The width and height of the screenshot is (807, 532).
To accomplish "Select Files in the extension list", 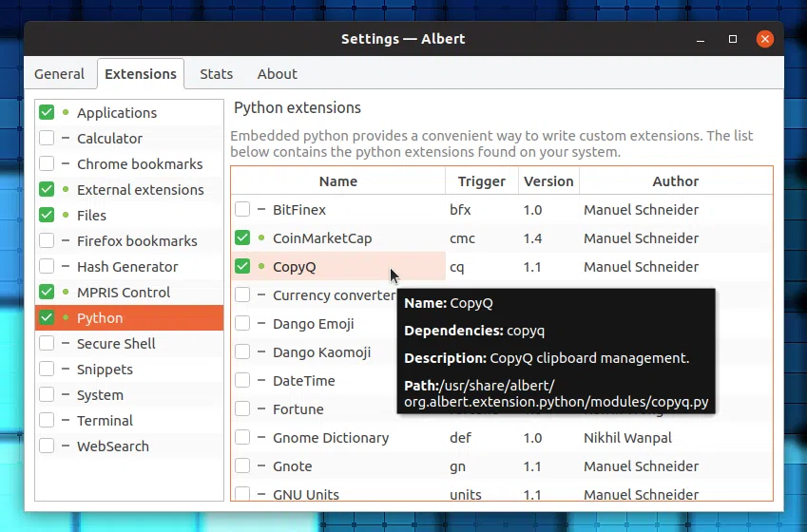I will point(91,216).
